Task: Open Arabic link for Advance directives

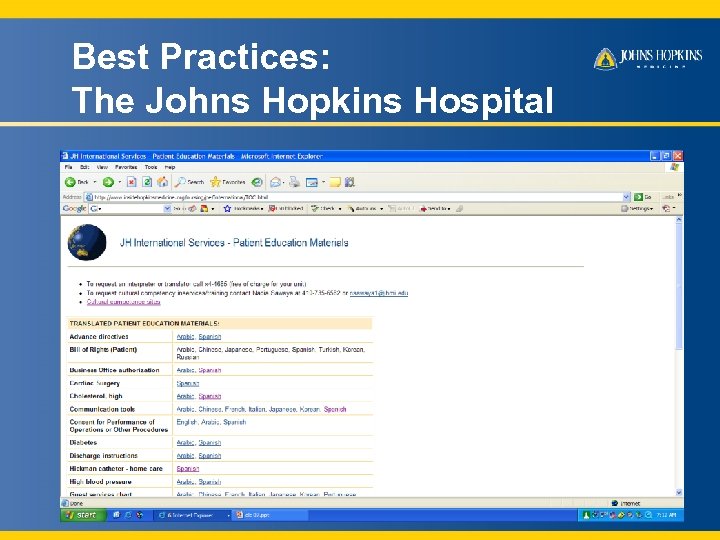Action: point(186,337)
